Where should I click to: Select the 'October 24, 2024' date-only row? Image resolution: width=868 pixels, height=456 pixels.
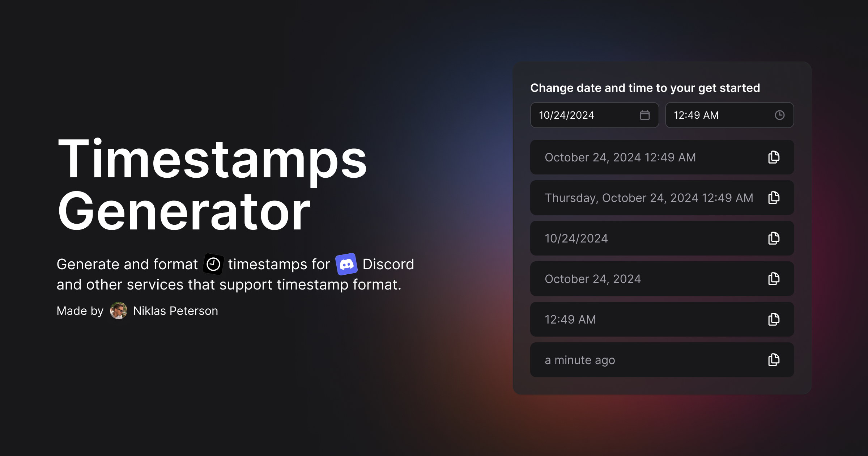(662, 279)
